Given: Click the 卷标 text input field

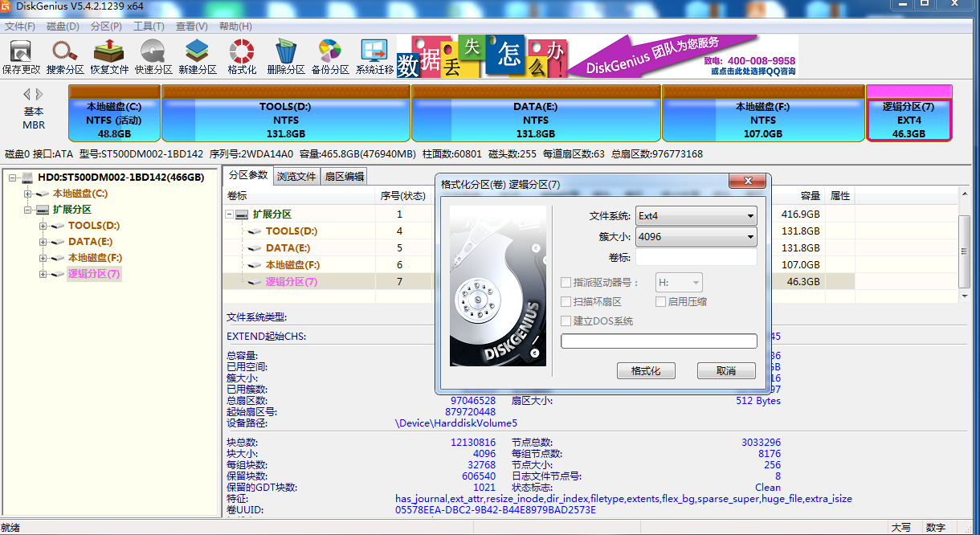Looking at the screenshot, I should tap(696, 257).
